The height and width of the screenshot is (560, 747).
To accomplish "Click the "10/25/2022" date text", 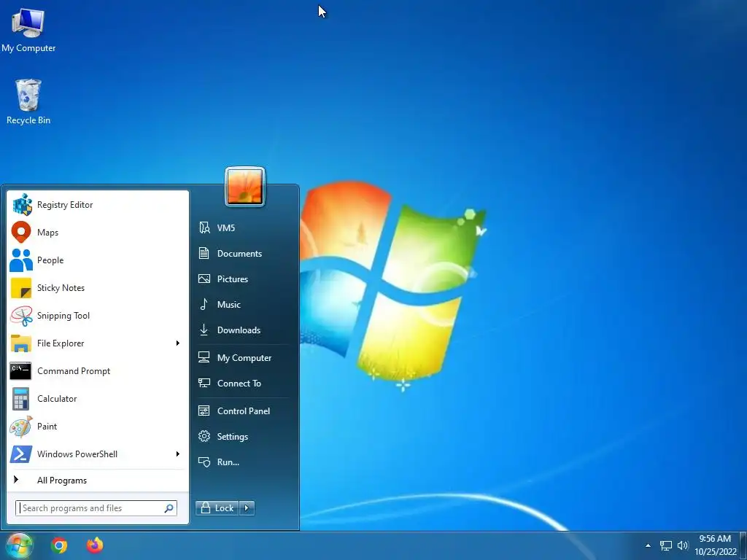I will (716, 552).
